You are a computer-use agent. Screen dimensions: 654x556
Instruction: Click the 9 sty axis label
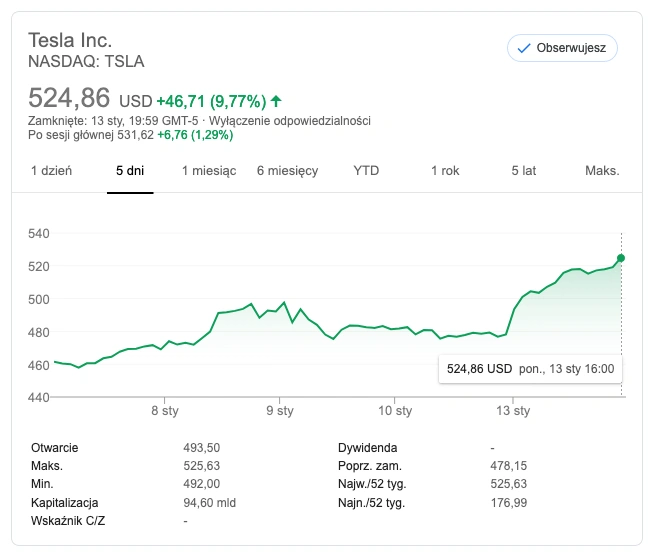pos(280,410)
